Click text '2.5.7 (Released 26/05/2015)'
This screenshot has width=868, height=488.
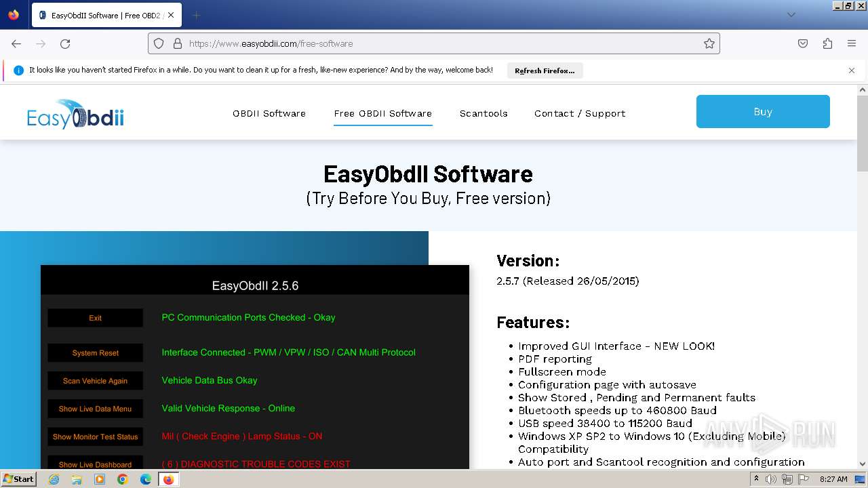point(568,281)
